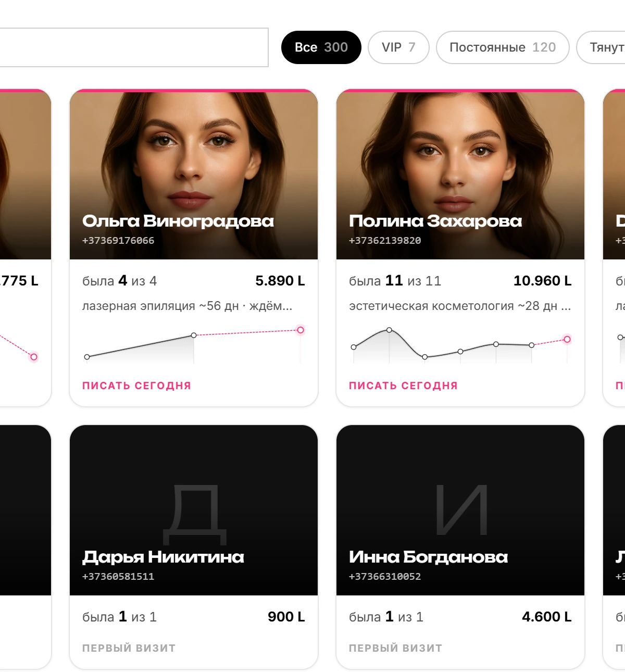625x672 pixels.
Task: Click the 4.600 L amount
Action: pos(547,617)
